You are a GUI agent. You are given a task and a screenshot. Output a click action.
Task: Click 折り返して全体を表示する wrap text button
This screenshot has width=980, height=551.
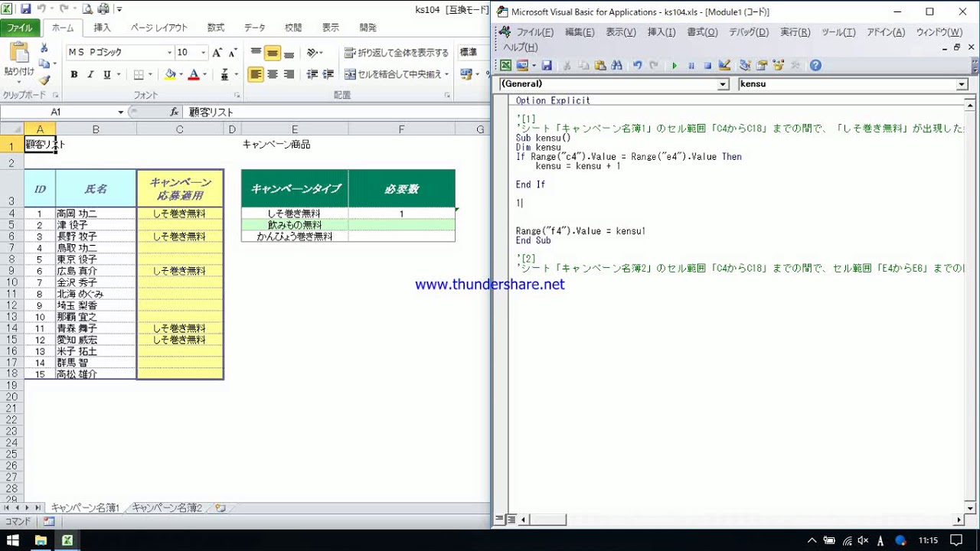(397, 53)
